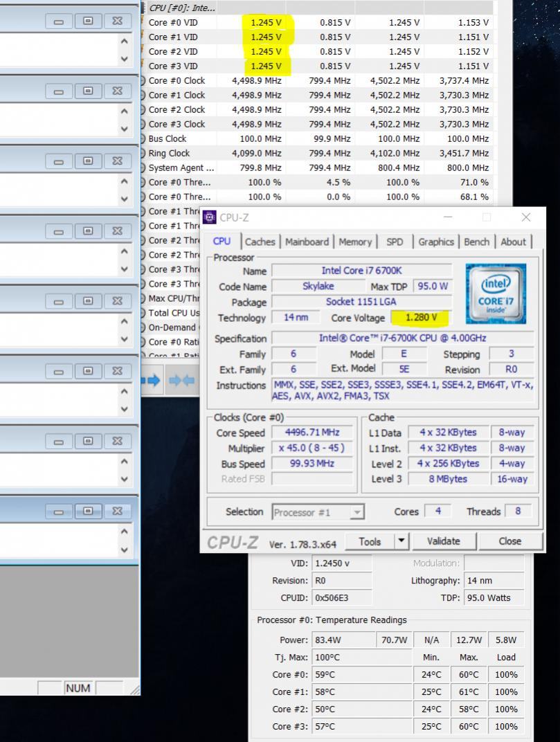Open the Processor #1 selection combo box

[x=318, y=512]
